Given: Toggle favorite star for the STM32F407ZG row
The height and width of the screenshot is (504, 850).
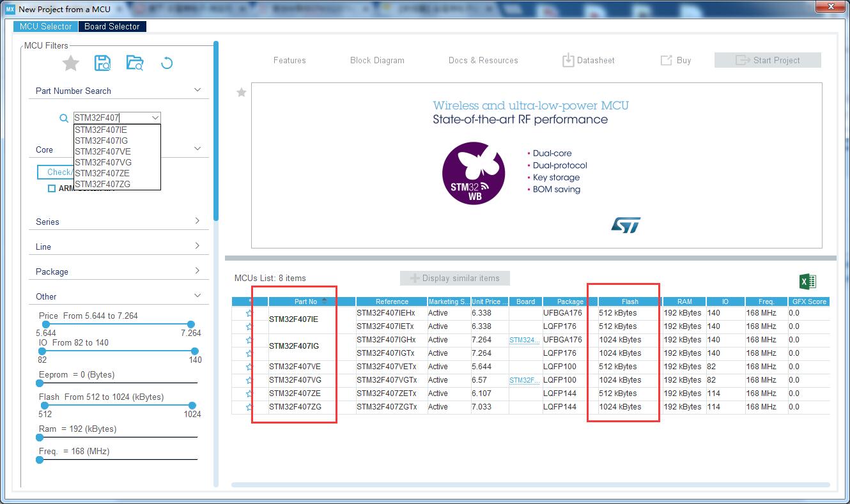Looking at the screenshot, I should [249, 407].
